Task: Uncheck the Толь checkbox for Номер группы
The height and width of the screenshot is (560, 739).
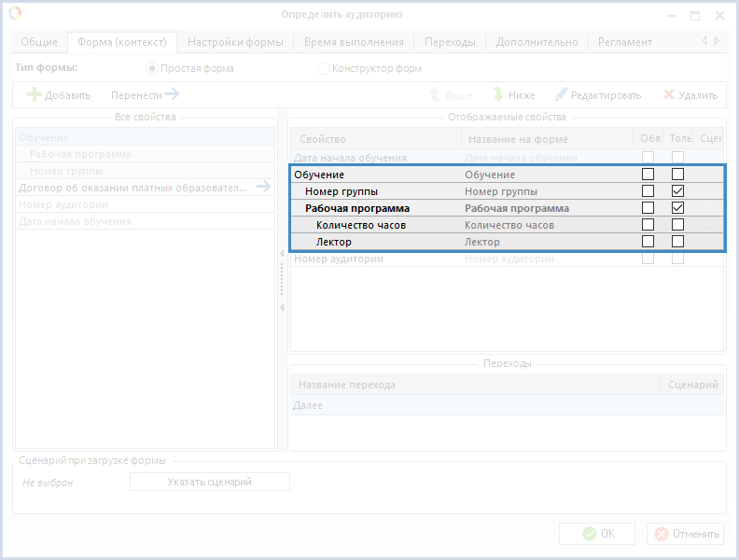Action: tap(678, 191)
